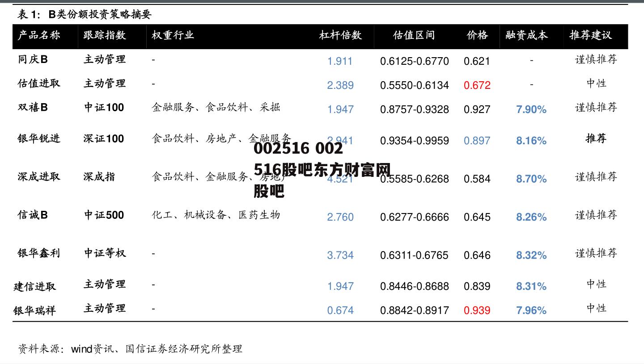The height and width of the screenshot is (364, 644).
Task: Select the "估值区间" column header
Action: [x=414, y=35]
